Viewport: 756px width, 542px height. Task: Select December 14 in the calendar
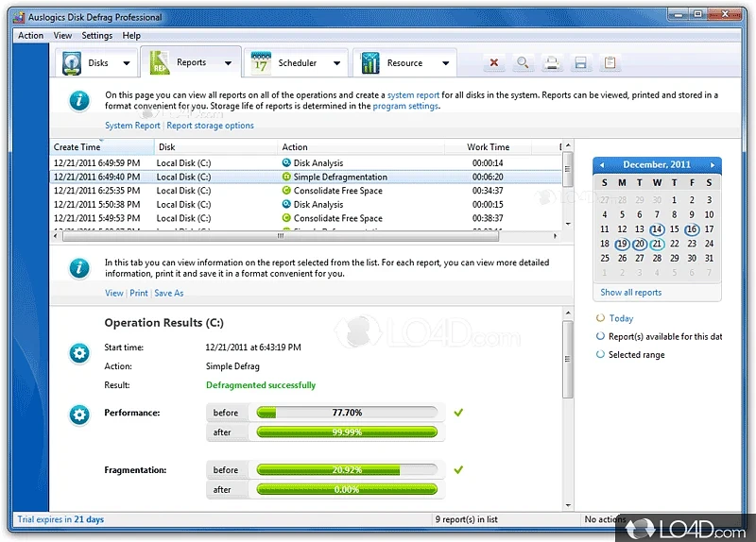[x=657, y=229]
